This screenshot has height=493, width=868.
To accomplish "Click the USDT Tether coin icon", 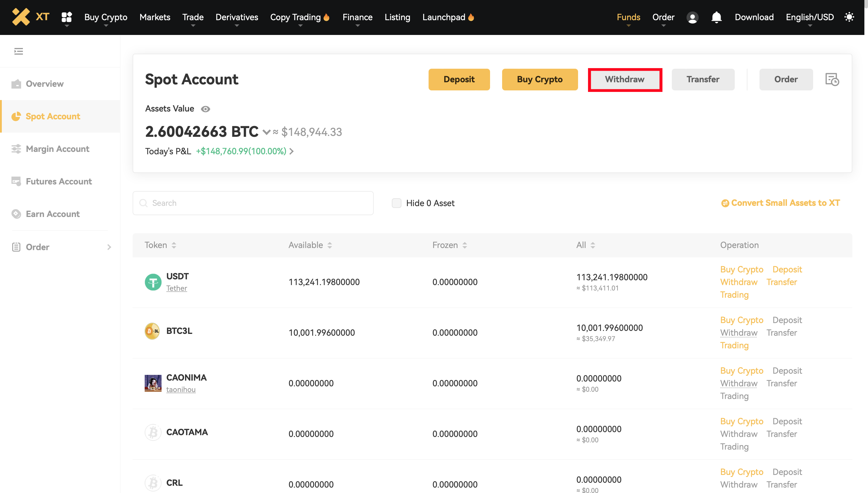I will point(153,282).
